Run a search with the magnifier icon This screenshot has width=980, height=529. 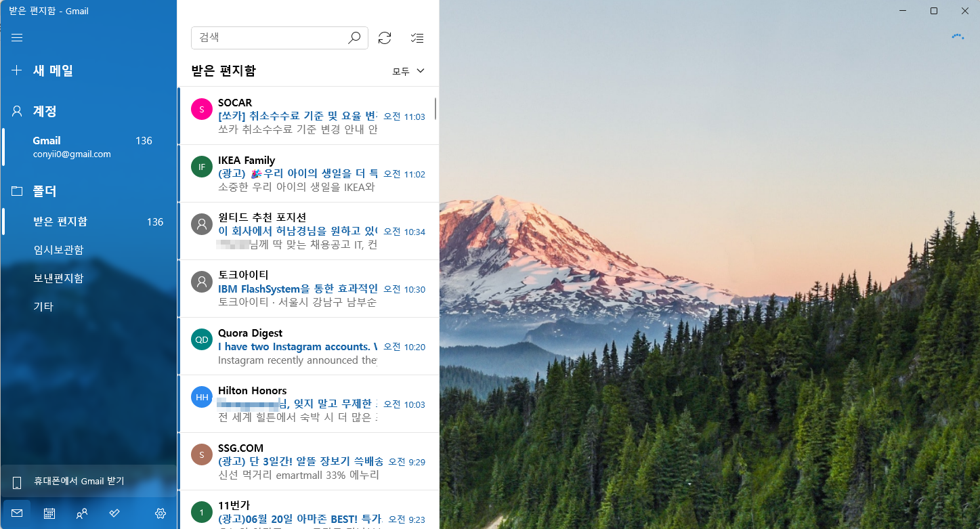pos(354,38)
